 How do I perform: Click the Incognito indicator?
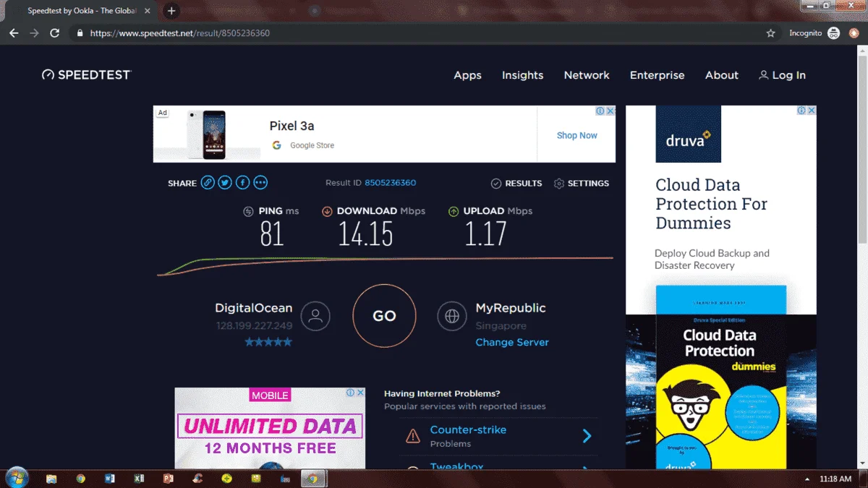tap(814, 33)
